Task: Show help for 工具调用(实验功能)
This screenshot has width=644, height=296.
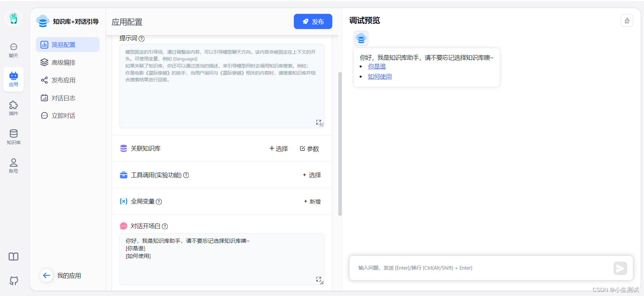Action: (x=186, y=175)
